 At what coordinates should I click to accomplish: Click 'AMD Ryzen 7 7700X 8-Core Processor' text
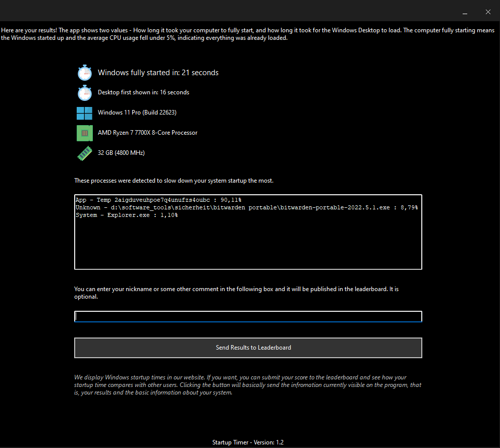tap(148, 133)
